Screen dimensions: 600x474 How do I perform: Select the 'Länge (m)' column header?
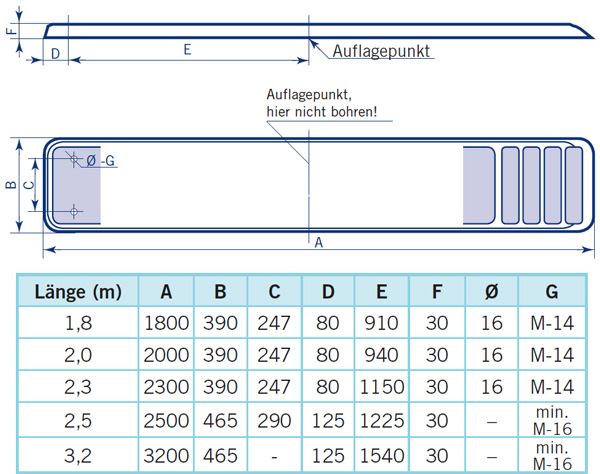coord(77,292)
